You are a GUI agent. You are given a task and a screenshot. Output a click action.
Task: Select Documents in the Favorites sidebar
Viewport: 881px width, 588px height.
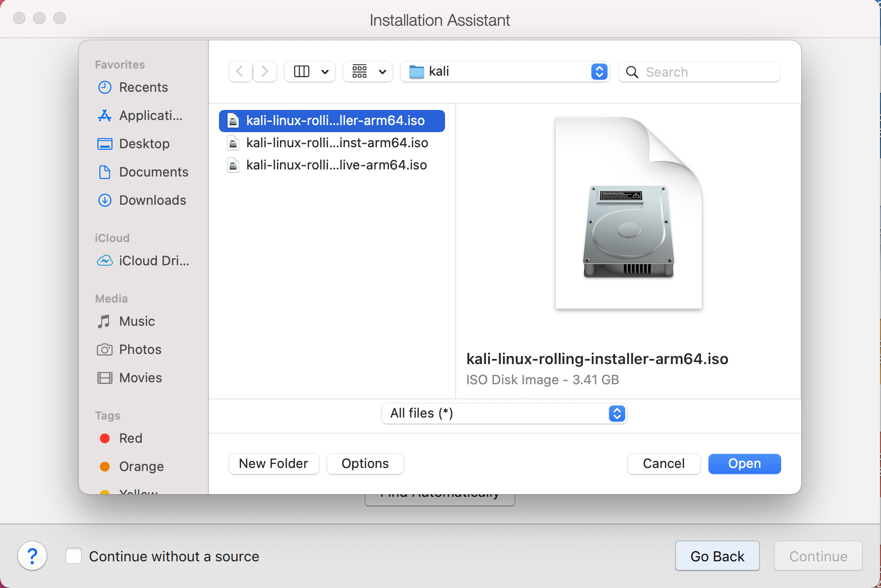pos(153,172)
